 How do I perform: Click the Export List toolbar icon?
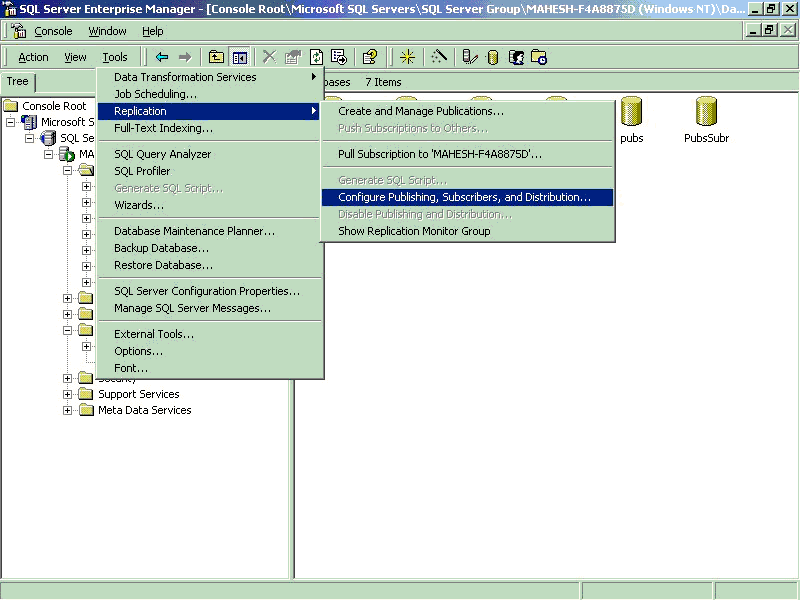coord(339,57)
